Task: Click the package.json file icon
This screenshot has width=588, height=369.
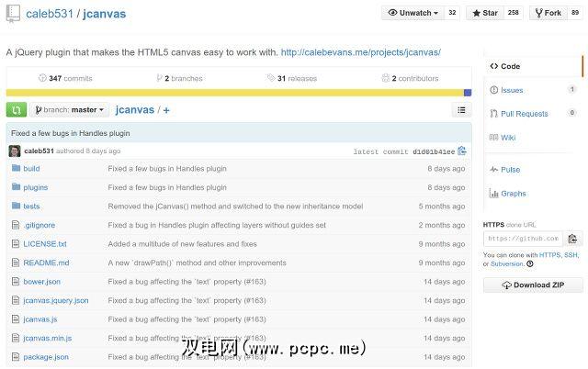Action: pos(16,357)
